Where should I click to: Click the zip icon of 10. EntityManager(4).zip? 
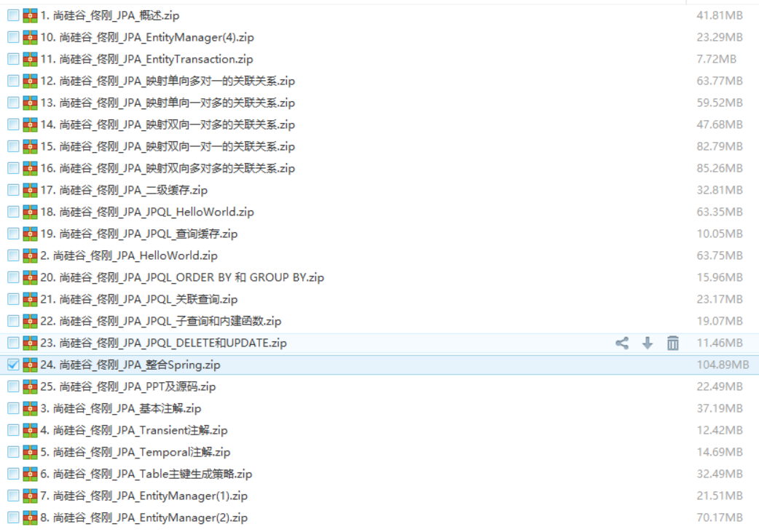click(x=30, y=37)
